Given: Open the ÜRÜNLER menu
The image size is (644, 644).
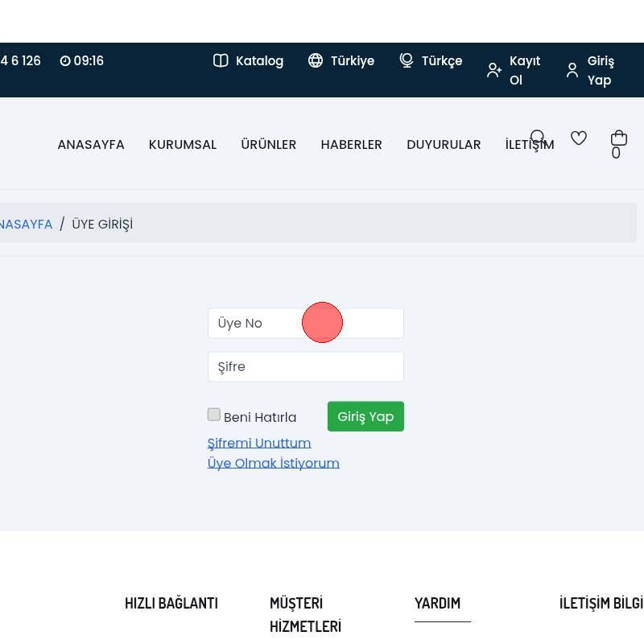Looking at the screenshot, I should pos(268,145).
